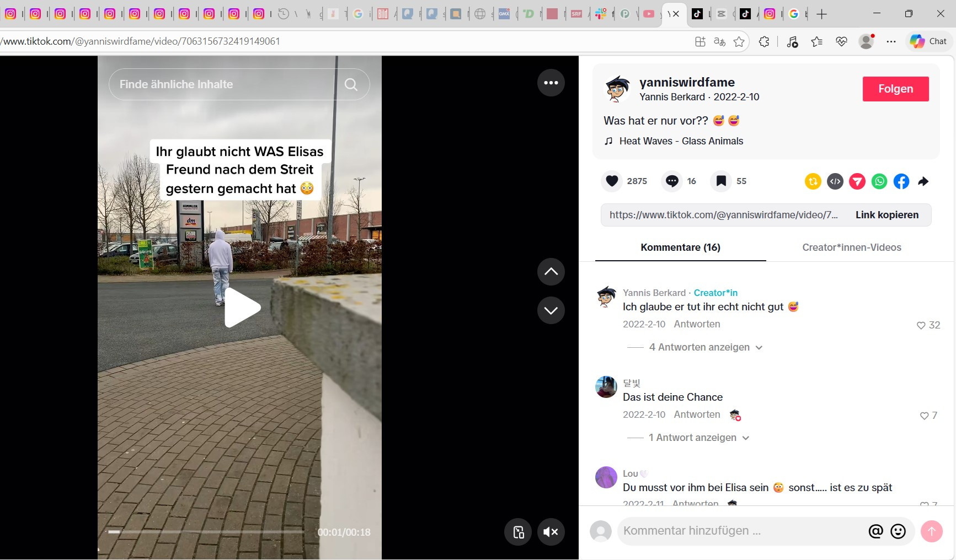Image resolution: width=956 pixels, height=560 pixels.
Task: Click 'Link kopieren' to copy link
Action: tap(886, 215)
